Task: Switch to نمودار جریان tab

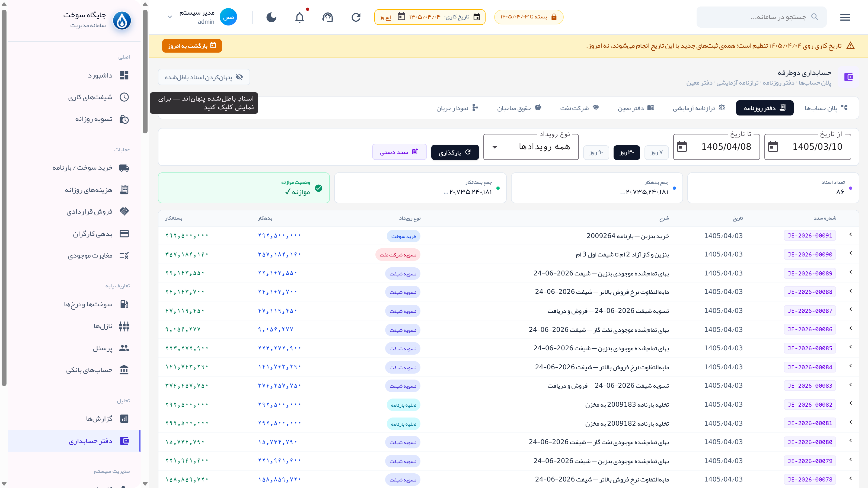Action: click(457, 108)
